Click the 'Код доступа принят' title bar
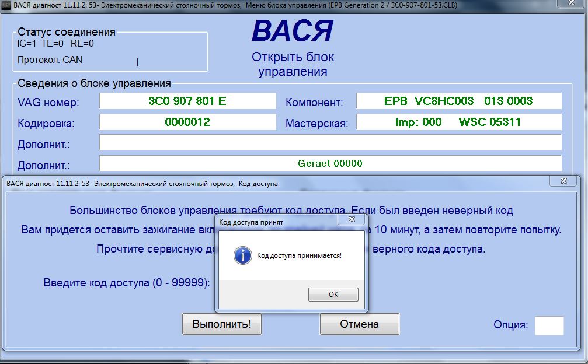The image size is (588, 364). 274,222
